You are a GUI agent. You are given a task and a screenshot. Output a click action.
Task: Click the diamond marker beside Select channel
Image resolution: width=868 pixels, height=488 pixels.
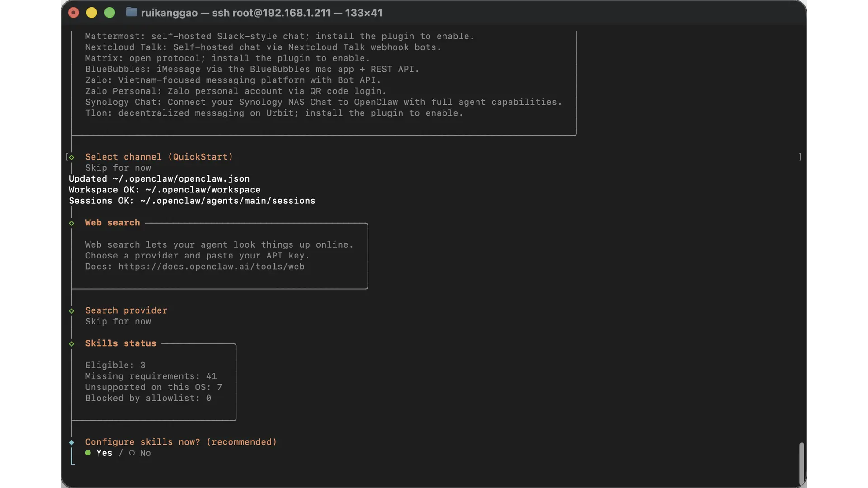[x=71, y=157]
